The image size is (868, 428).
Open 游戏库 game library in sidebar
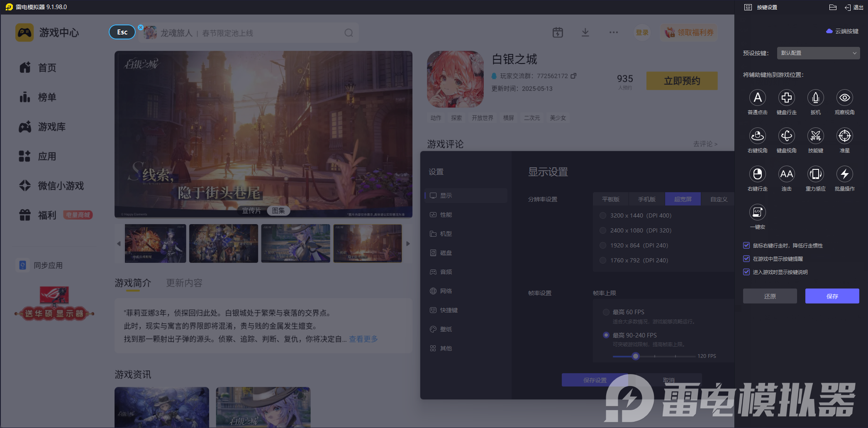coord(42,127)
